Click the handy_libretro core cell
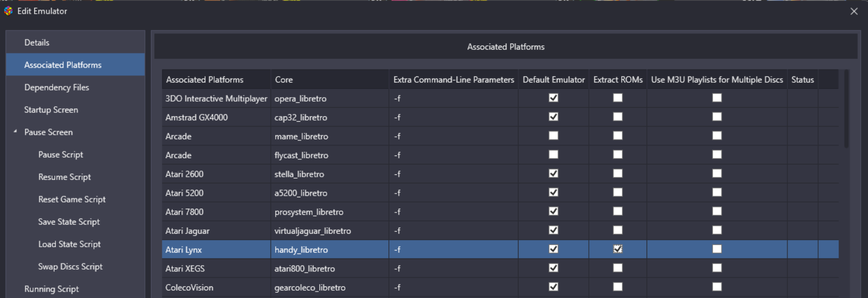 pyautogui.click(x=330, y=250)
